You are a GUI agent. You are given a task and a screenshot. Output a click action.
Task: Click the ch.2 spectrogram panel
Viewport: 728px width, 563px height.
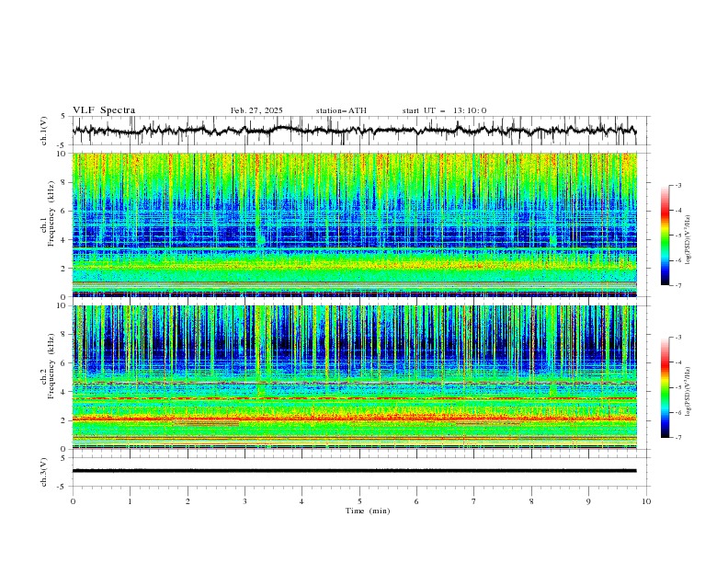(355, 377)
